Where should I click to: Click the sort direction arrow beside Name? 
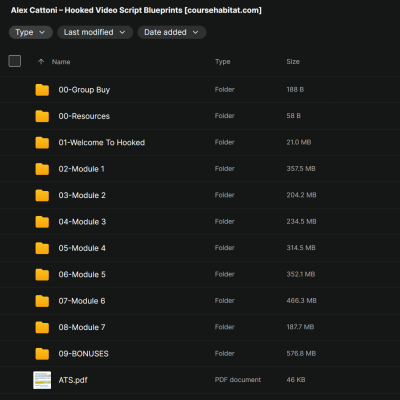(41, 62)
